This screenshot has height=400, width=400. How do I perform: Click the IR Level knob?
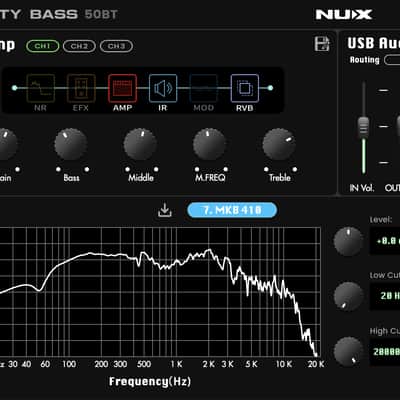(348, 241)
